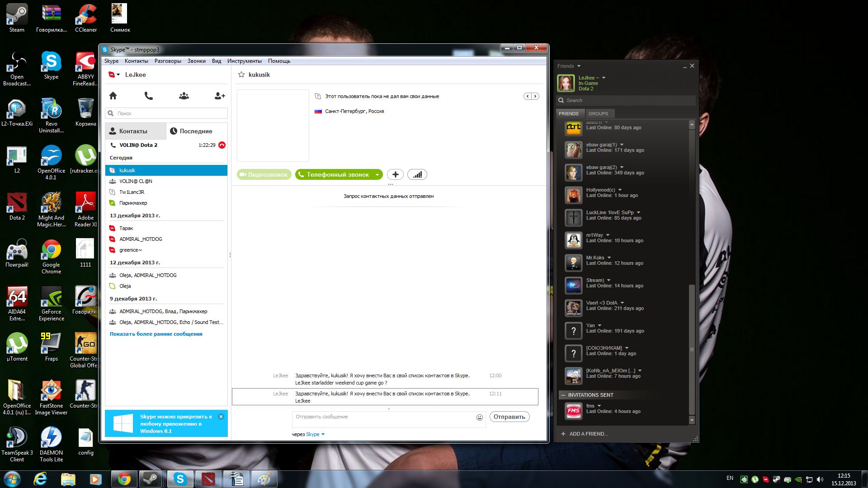Click the Отправить button
This screenshot has height=488, width=868.
pyautogui.click(x=509, y=417)
